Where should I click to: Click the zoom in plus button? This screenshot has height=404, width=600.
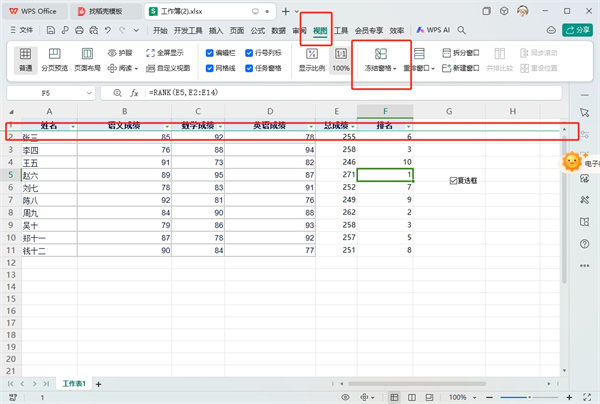click(x=569, y=397)
